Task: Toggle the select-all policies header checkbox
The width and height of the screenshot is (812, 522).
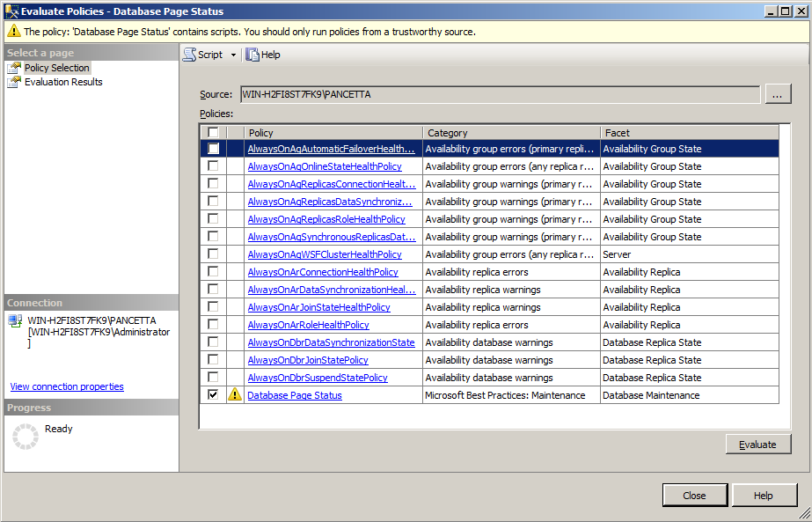Action: (x=213, y=132)
